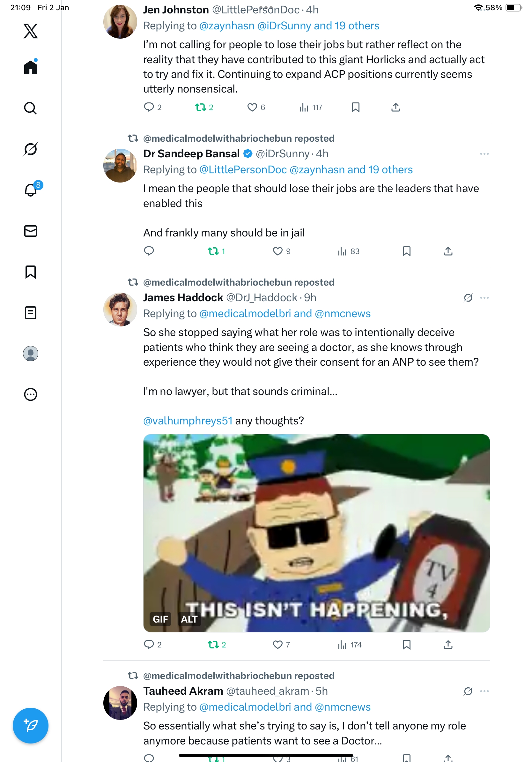Open the Grok icon in sidebar
Image resolution: width=532 pixels, height=762 pixels.
click(31, 149)
